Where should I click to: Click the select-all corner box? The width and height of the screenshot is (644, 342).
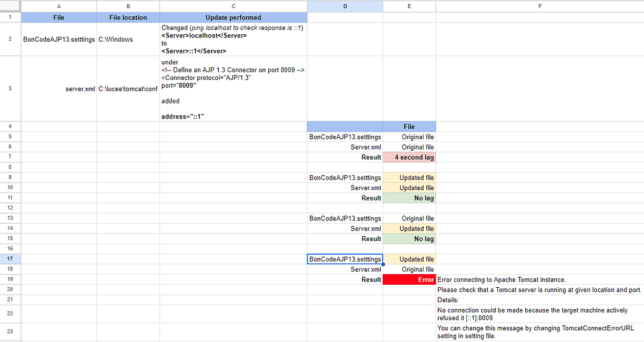coord(11,6)
